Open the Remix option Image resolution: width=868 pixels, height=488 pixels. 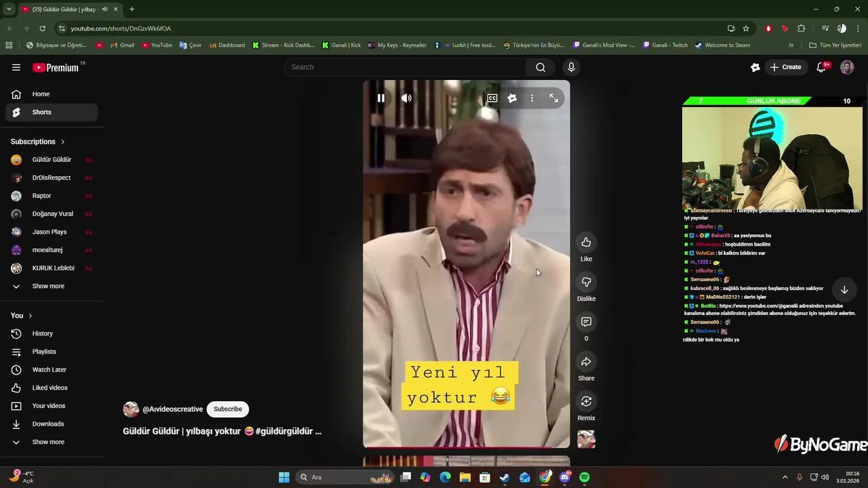click(586, 401)
